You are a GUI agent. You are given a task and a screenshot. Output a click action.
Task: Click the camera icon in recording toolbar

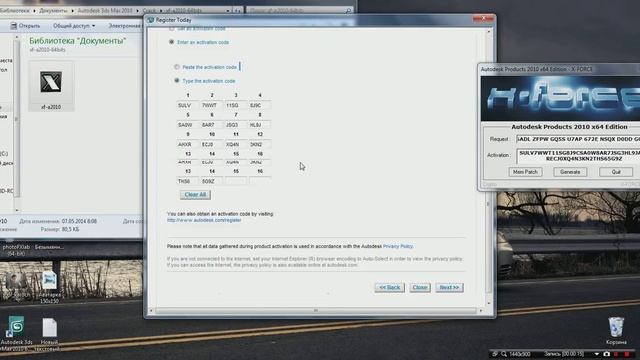[607, 354]
